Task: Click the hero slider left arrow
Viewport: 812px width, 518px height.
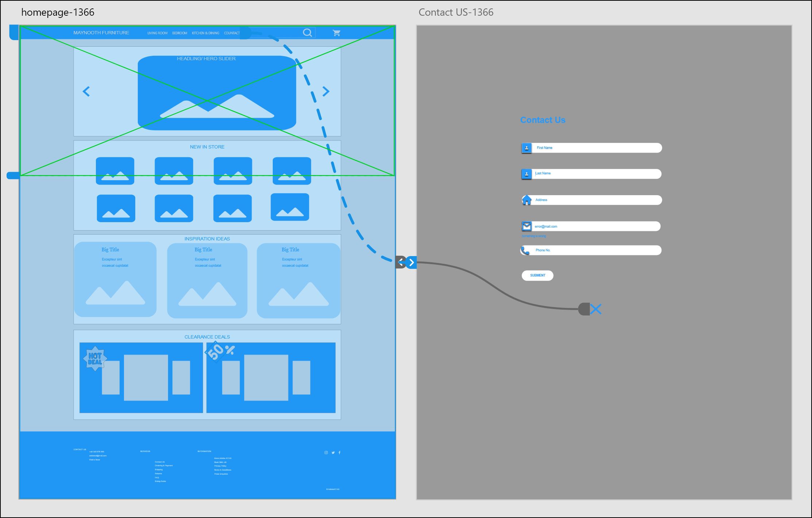Action: 86,91
